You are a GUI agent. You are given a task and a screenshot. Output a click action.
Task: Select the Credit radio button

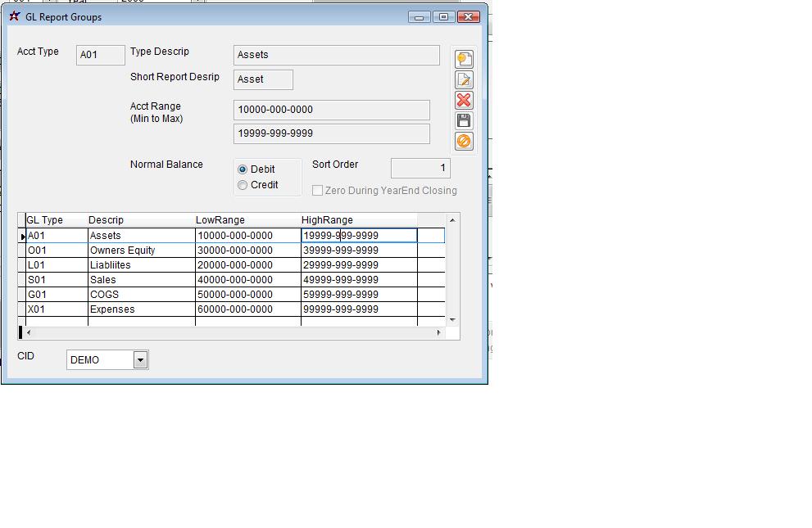click(x=243, y=185)
